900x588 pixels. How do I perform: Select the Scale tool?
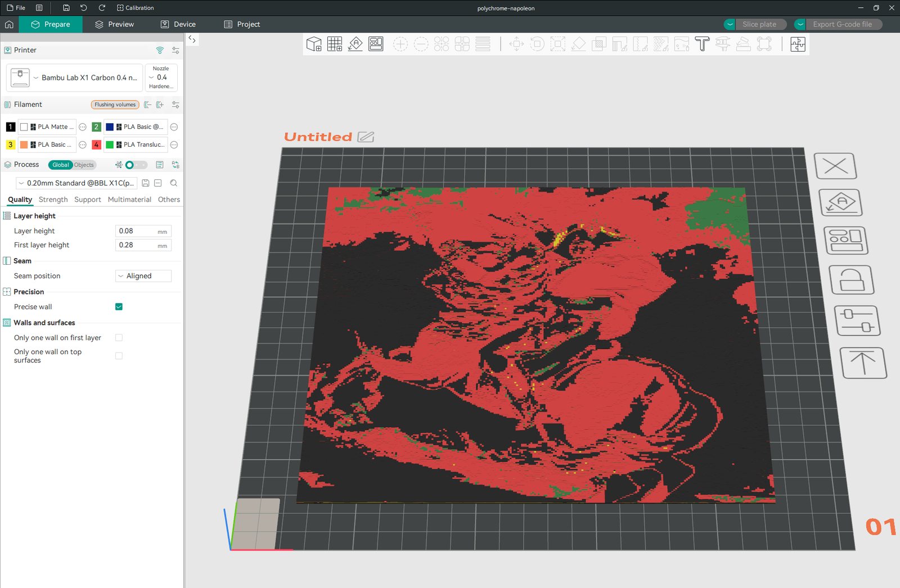tap(558, 44)
